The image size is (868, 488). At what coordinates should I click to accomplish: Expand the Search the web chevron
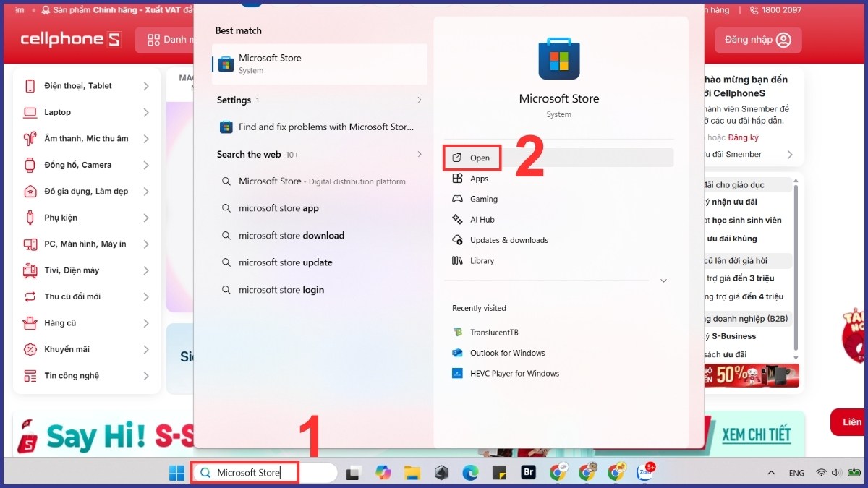pos(420,155)
